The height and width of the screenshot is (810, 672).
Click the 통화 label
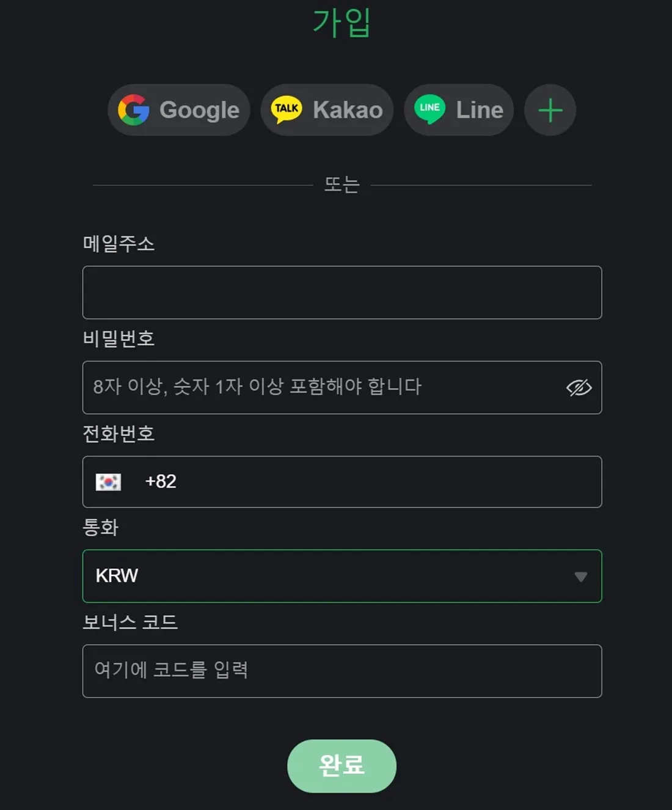(100, 527)
